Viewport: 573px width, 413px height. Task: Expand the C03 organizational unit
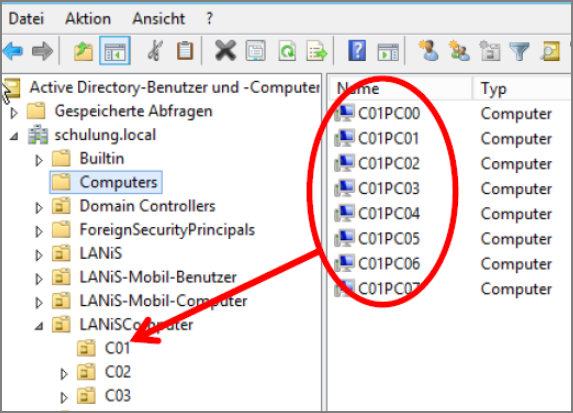tap(64, 397)
